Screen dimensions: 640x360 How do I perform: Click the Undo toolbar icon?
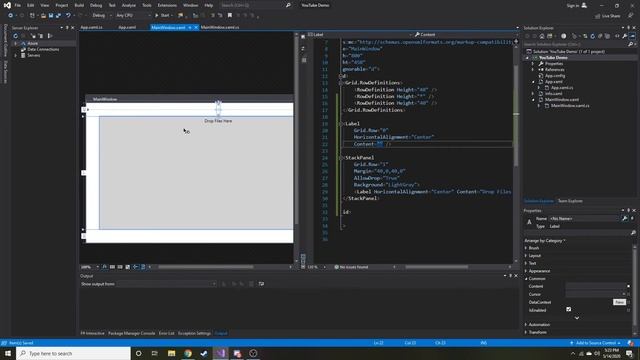pos(68,16)
